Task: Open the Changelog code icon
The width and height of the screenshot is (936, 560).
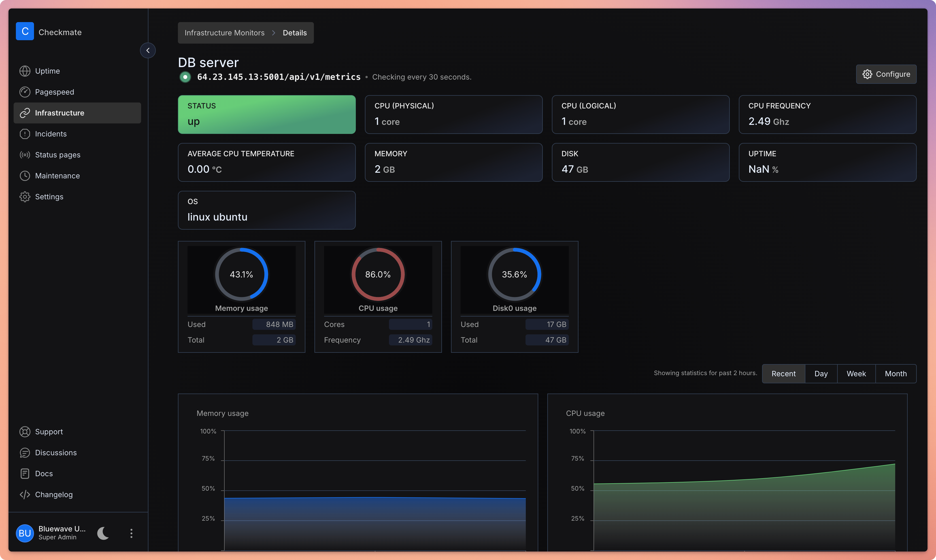Action: (25, 494)
